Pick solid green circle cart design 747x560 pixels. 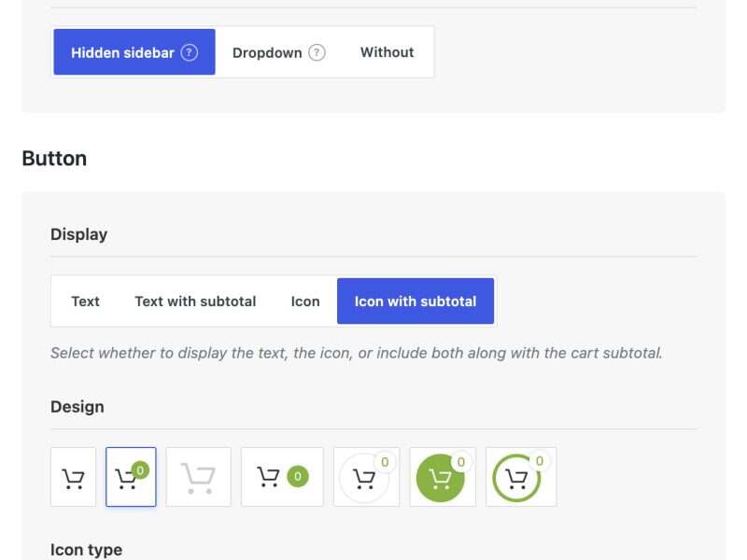tap(443, 477)
